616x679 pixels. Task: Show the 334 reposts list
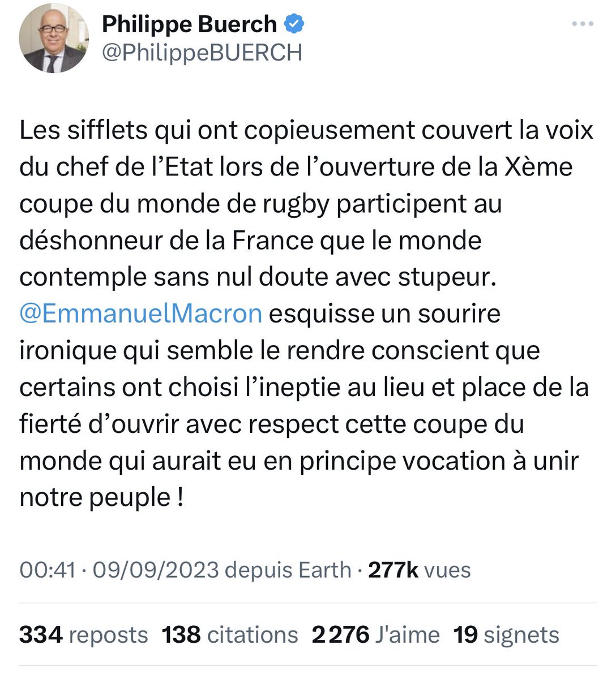click(x=83, y=635)
